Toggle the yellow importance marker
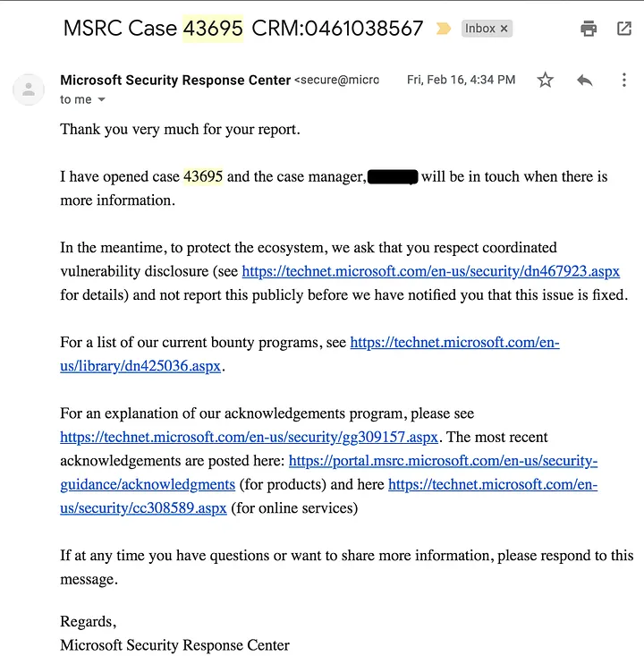This screenshot has width=644, height=656. point(443,29)
